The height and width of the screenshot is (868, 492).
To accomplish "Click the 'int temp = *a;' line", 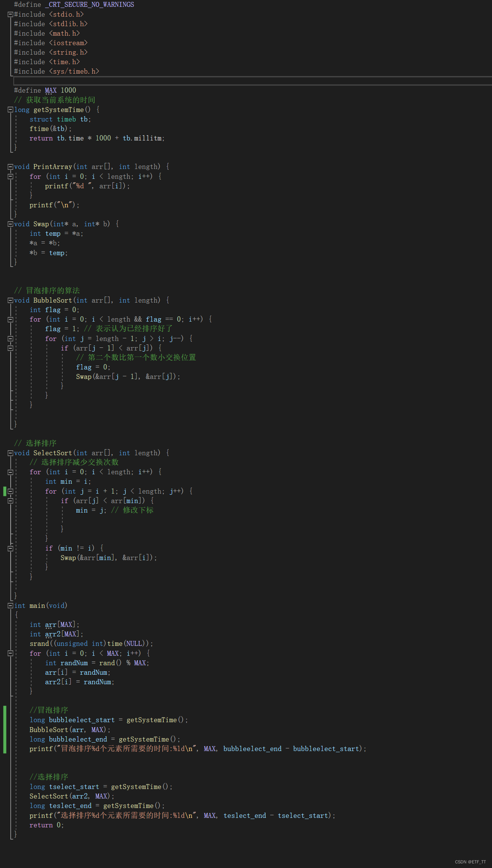I will pyautogui.click(x=57, y=234).
